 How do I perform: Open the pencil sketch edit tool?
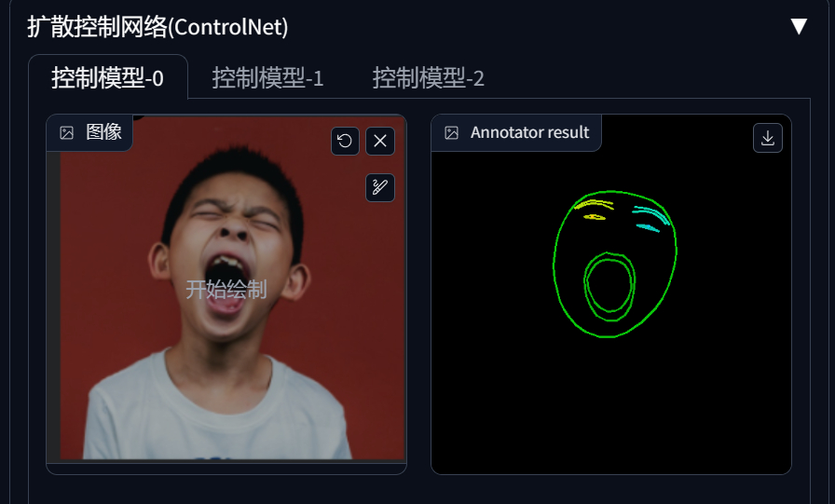pyautogui.click(x=380, y=187)
